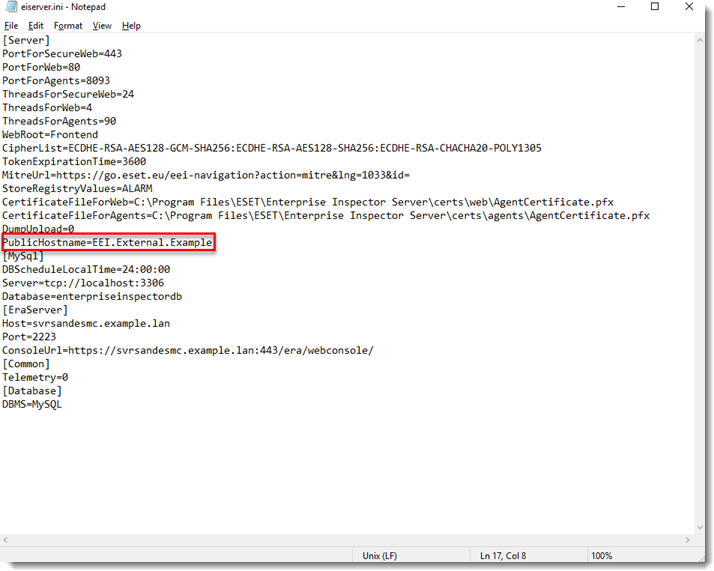Click the PortForWeb=80 line
The width and height of the screenshot is (714, 571).
tap(41, 67)
